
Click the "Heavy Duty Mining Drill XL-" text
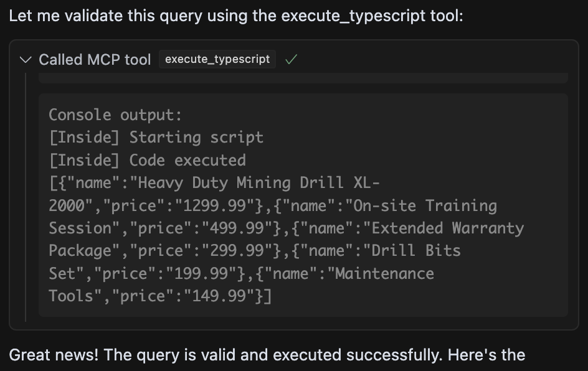click(258, 183)
